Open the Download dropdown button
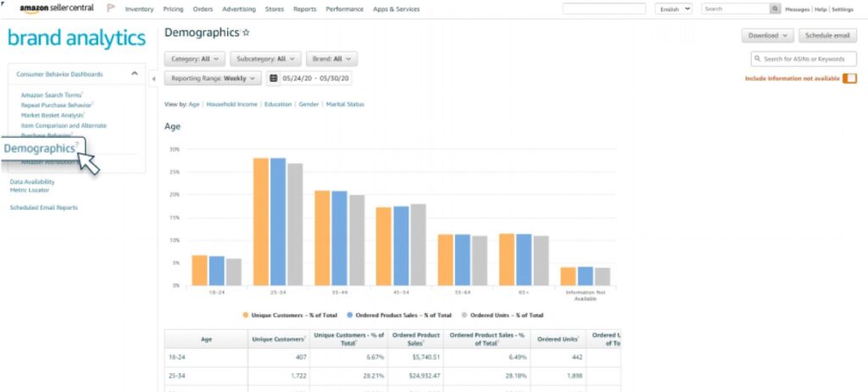The image size is (868, 392). (x=768, y=36)
